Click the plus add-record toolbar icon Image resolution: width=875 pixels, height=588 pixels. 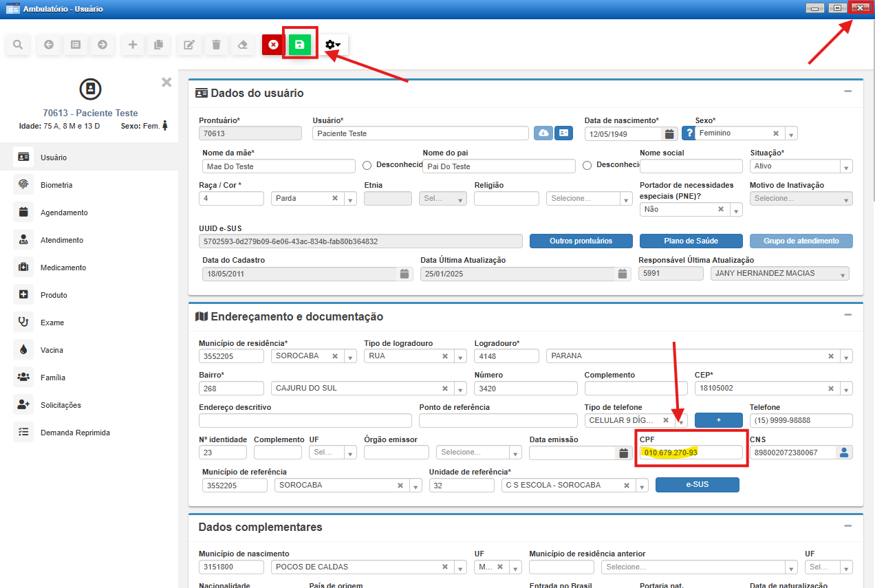pos(133,45)
